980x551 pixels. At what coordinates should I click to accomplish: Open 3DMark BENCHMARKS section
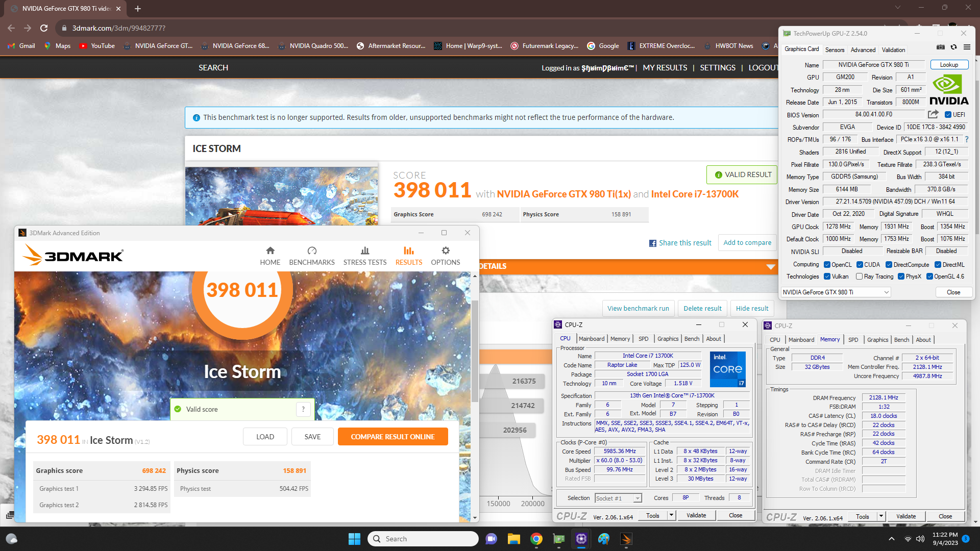(312, 256)
